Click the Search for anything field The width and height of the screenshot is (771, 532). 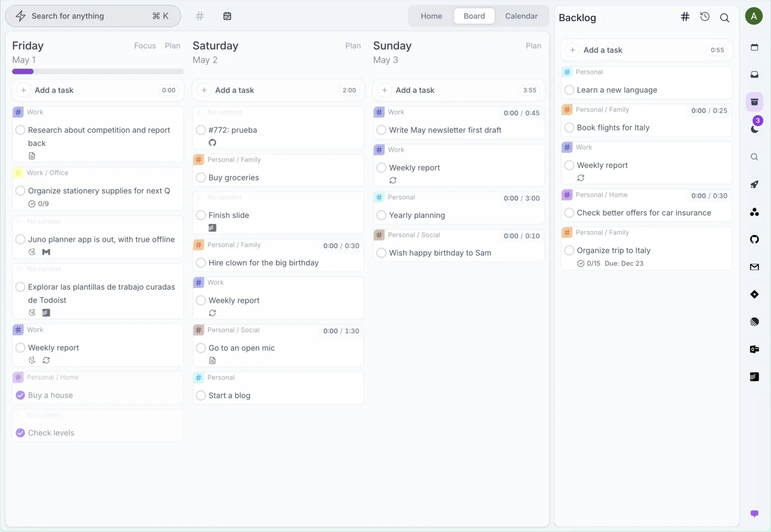93,16
